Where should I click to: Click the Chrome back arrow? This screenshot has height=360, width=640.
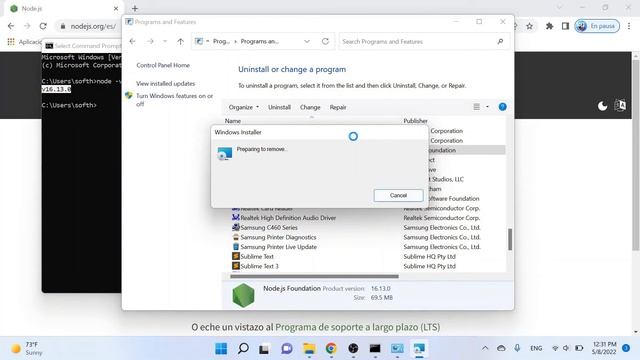(x=11, y=26)
